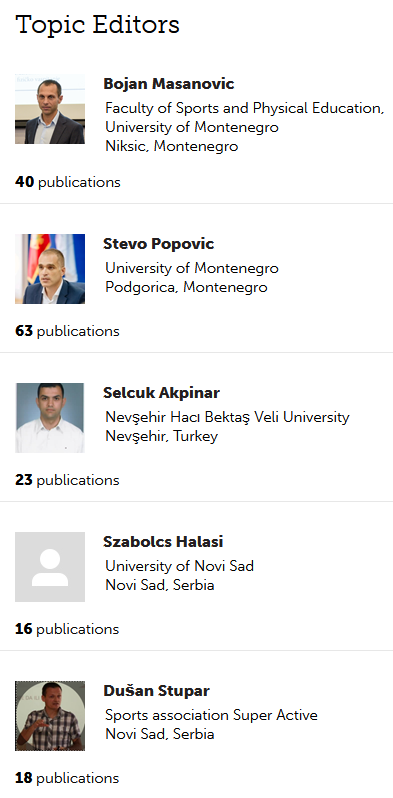
Task: Click Sports association Super Active affiliation
Action: [x=211, y=715]
